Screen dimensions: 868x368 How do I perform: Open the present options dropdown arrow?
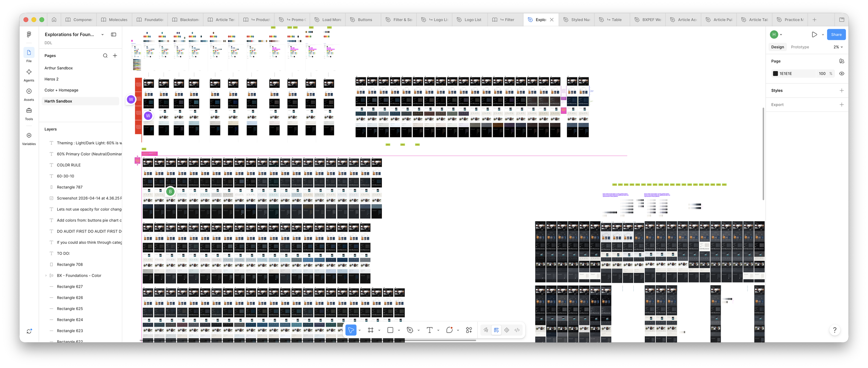tap(823, 34)
